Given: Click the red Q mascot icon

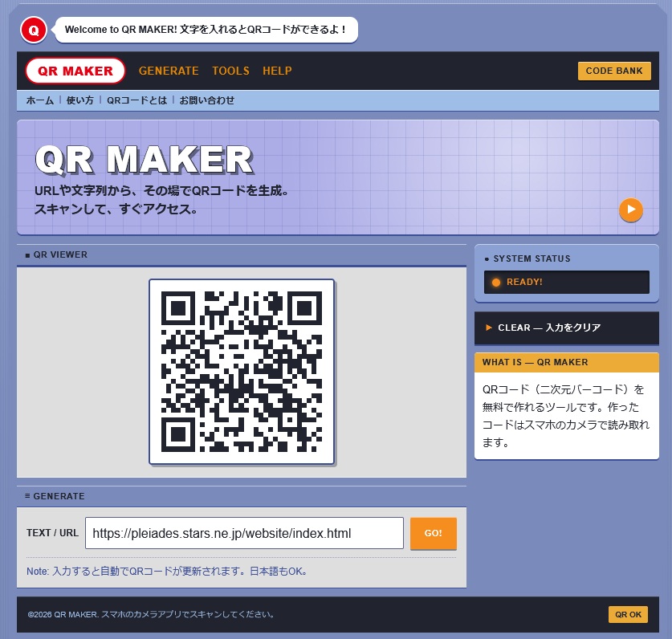Looking at the screenshot, I should point(34,30).
